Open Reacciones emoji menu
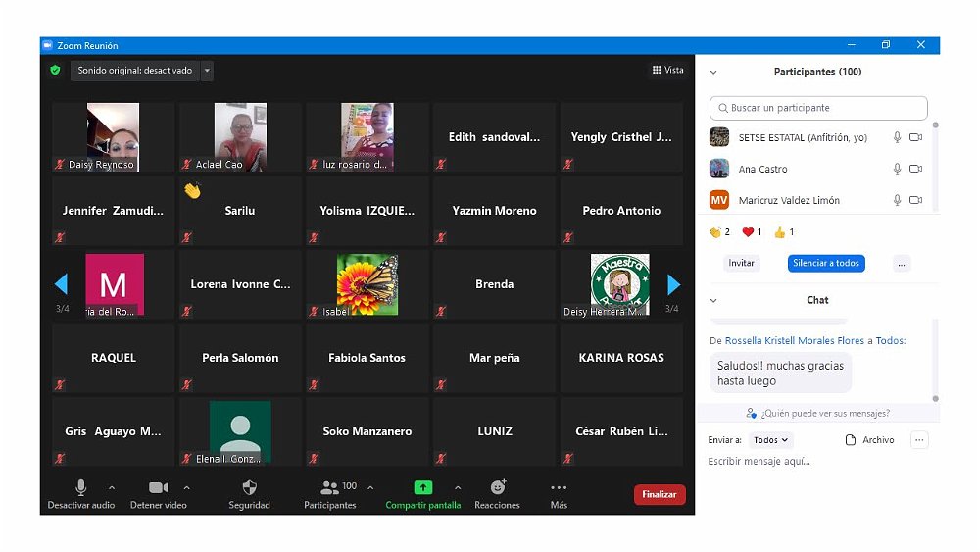Viewport: 980px width, 552px height. (x=497, y=487)
